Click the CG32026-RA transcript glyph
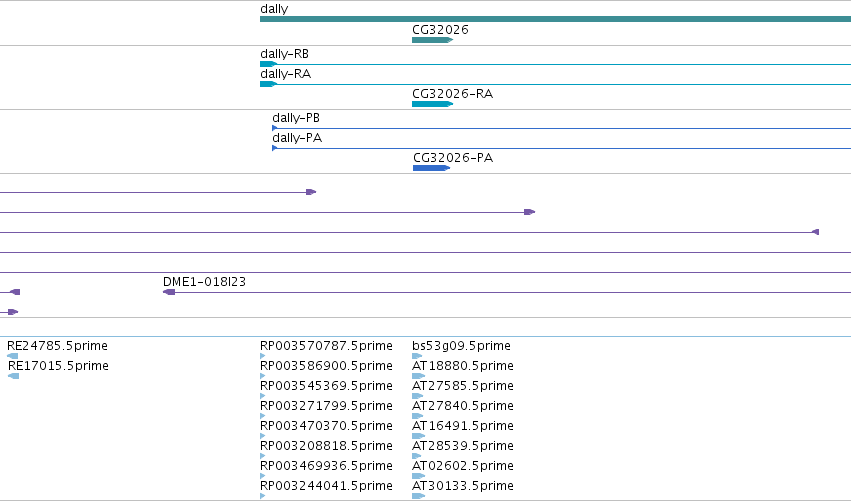Image resolution: width=851 pixels, height=501 pixels. (x=433, y=104)
